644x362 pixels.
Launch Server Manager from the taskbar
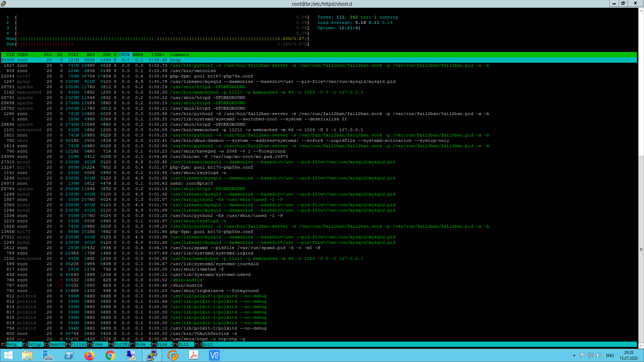click(x=48, y=355)
